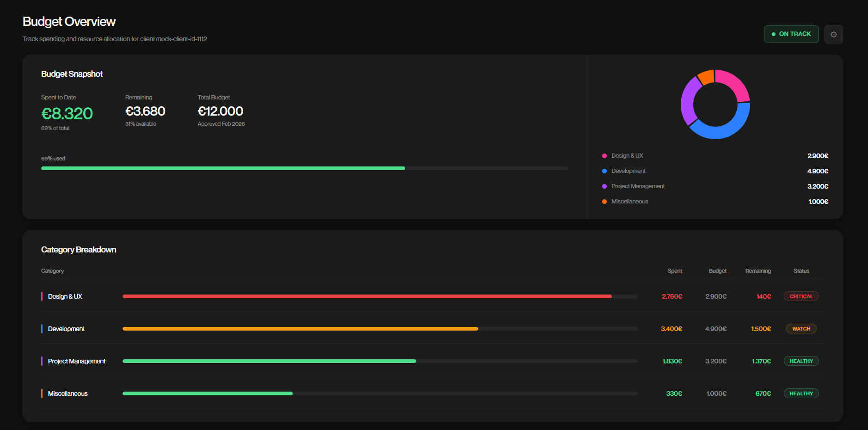Click the CRITICAL status badge
This screenshot has height=430, width=868.
pyautogui.click(x=801, y=296)
